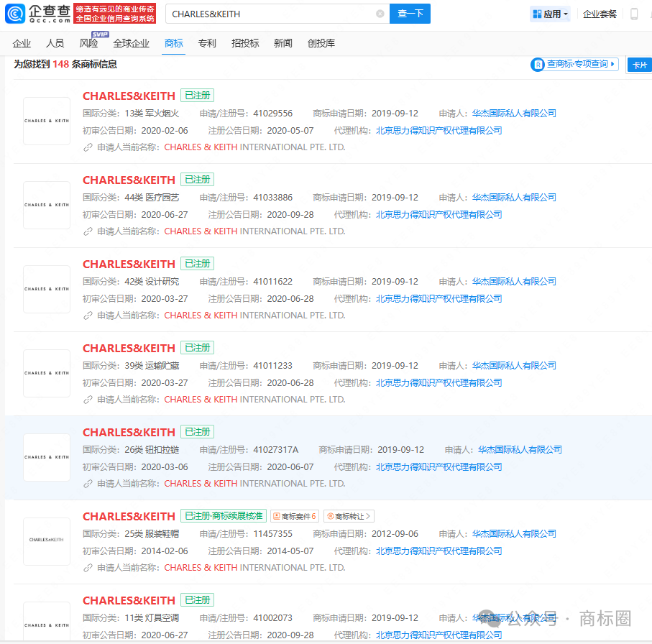Click the 卡片 view button
The image size is (652, 644).
(639, 65)
